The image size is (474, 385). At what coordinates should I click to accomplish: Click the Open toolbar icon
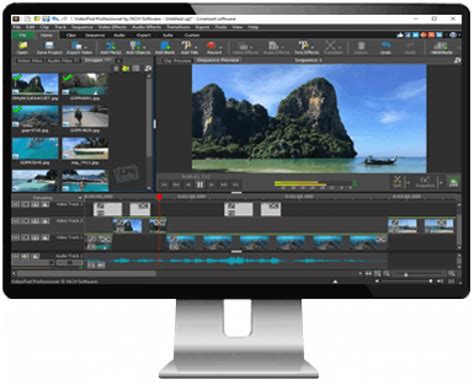coord(23,48)
